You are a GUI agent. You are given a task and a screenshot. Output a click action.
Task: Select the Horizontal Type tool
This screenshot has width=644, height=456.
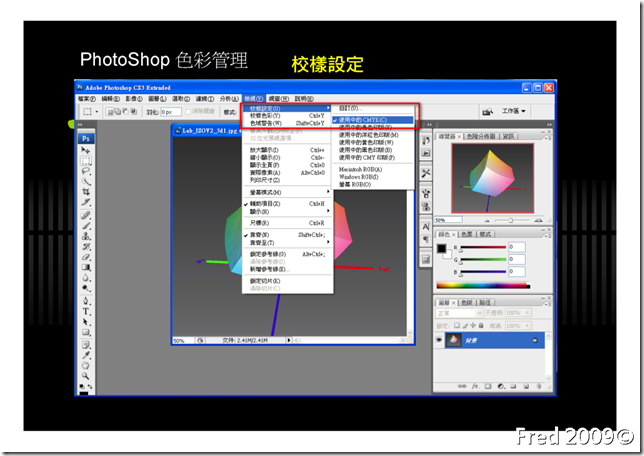coord(86,311)
